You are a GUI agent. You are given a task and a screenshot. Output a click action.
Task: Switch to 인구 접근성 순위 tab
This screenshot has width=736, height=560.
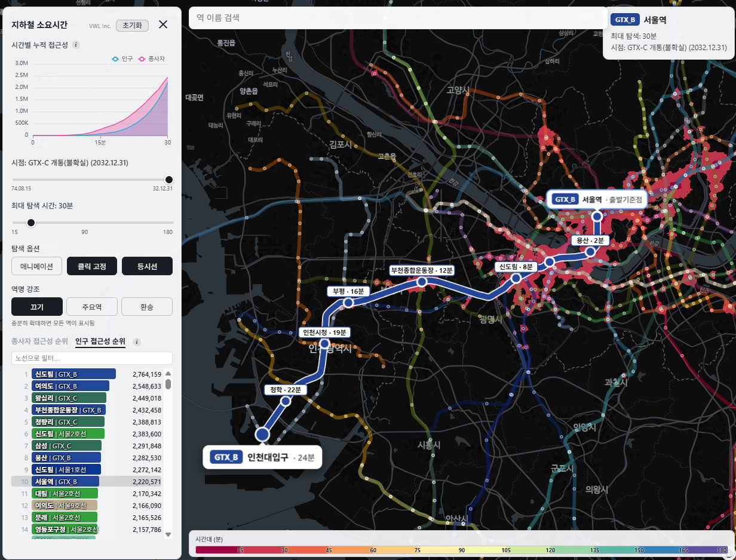point(100,341)
